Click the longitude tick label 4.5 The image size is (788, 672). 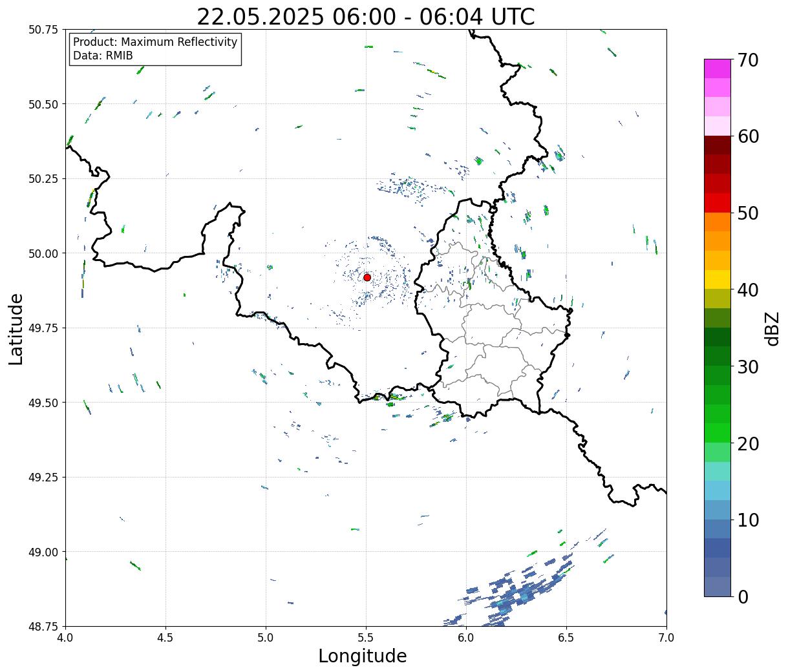(x=165, y=638)
